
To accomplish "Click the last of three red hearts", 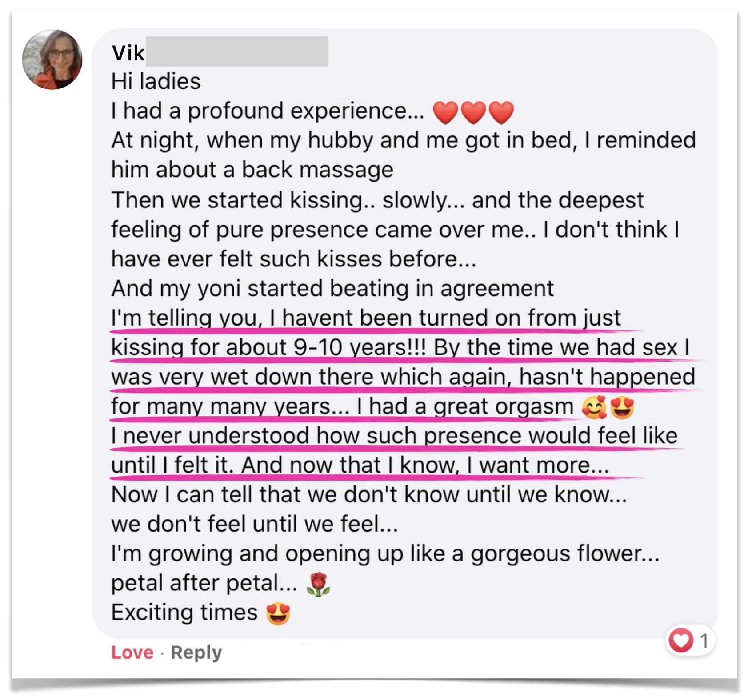I will 501,112.
